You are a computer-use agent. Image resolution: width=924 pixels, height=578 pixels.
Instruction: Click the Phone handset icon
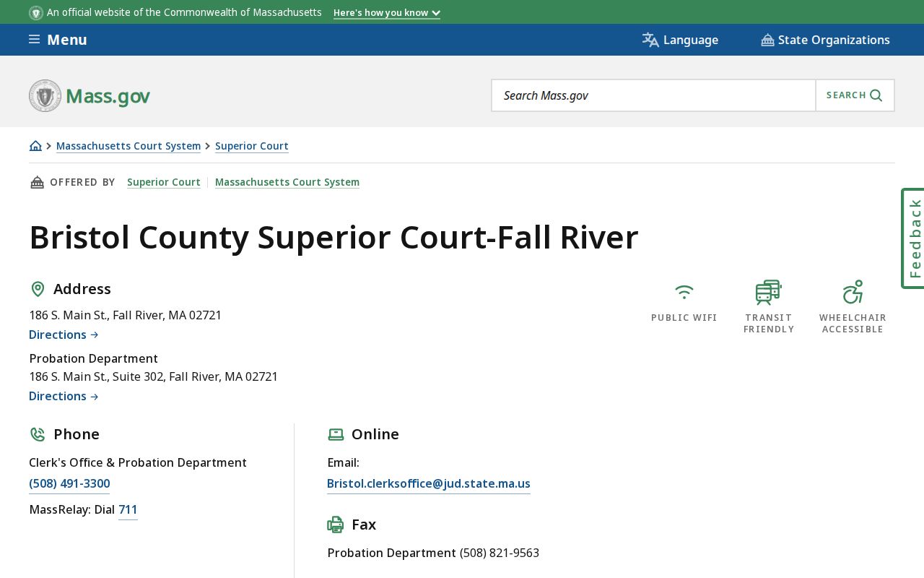tap(38, 434)
